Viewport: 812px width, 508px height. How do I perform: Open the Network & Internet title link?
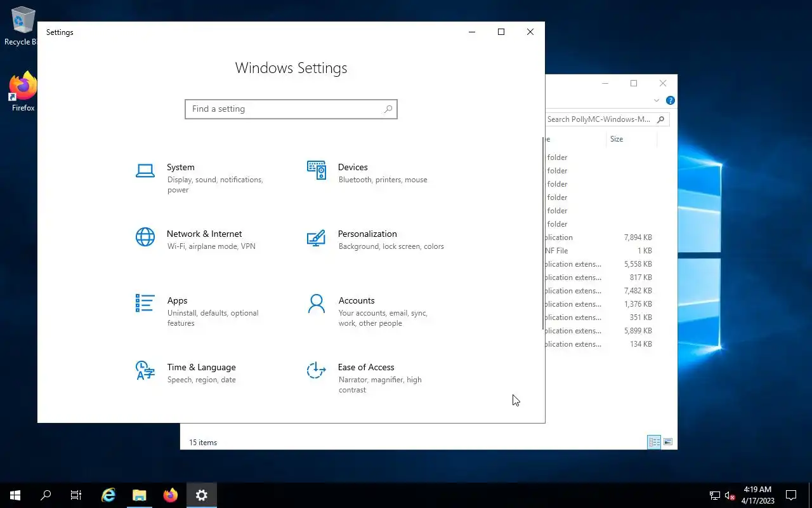pos(204,234)
